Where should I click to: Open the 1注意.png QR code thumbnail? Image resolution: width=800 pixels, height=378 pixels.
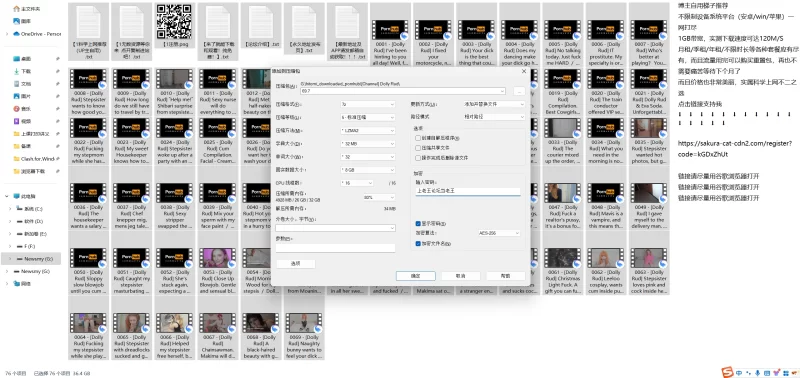click(x=174, y=21)
